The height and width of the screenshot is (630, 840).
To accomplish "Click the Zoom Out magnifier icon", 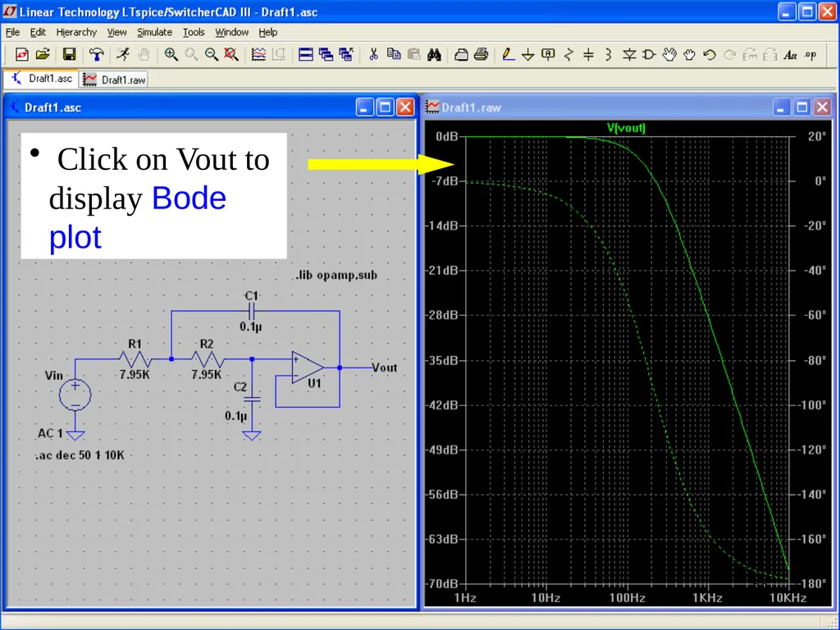I will [212, 54].
